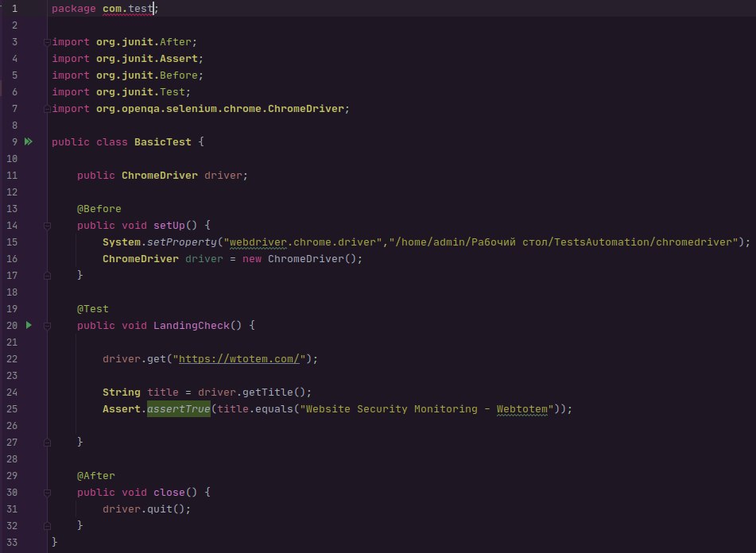Click line number 1 in the gutter
Viewport: 756px width, 553px height.
click(14, 9)
